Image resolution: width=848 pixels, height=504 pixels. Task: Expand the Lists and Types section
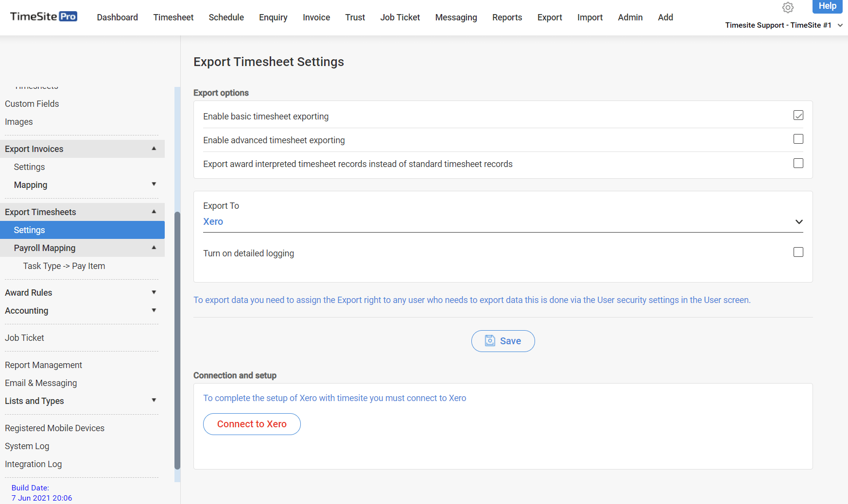(x=82, y=401)
